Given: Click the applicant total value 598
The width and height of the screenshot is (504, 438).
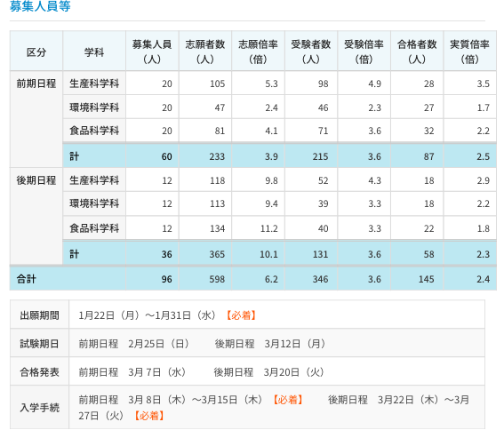Looking at the screenshot, I should [x=217, y=279].
